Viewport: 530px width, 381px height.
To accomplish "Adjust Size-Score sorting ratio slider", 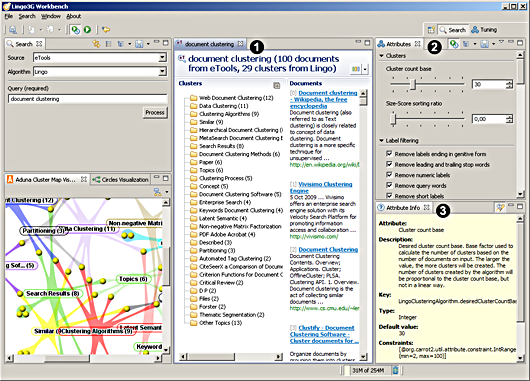I will (x=393, y=119).
